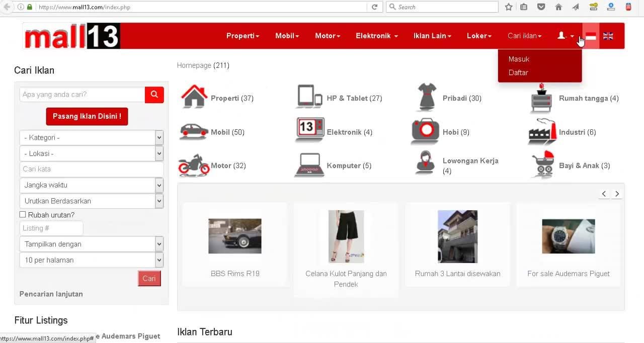Click the Motor motorcycle category icon
The height and width of the screenshot is (343, 644).
pos(194,165)
